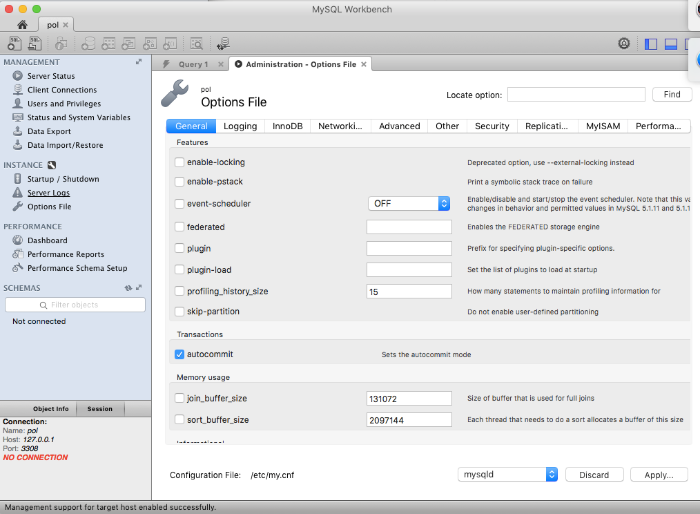Image resolution: width=700 pixels, height=514 pixels.
Task: Click the Server Status play icon
Action: coord(17,76)
